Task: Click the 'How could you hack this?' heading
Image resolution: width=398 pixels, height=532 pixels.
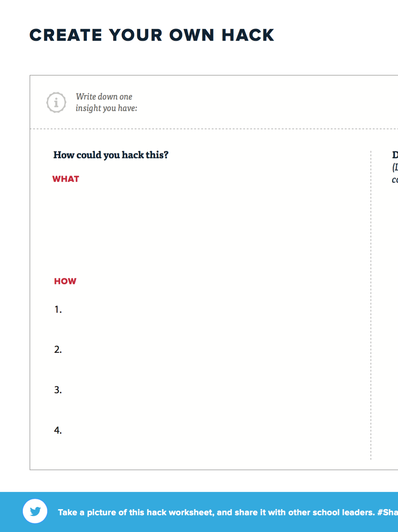Action: (x=111, y=155)
